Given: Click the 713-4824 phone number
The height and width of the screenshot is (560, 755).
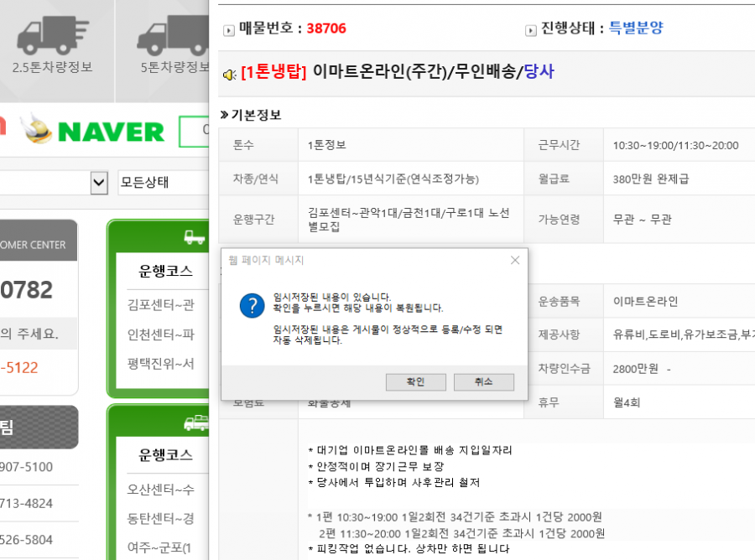Looking at the screenshot, I should point(27,503).
